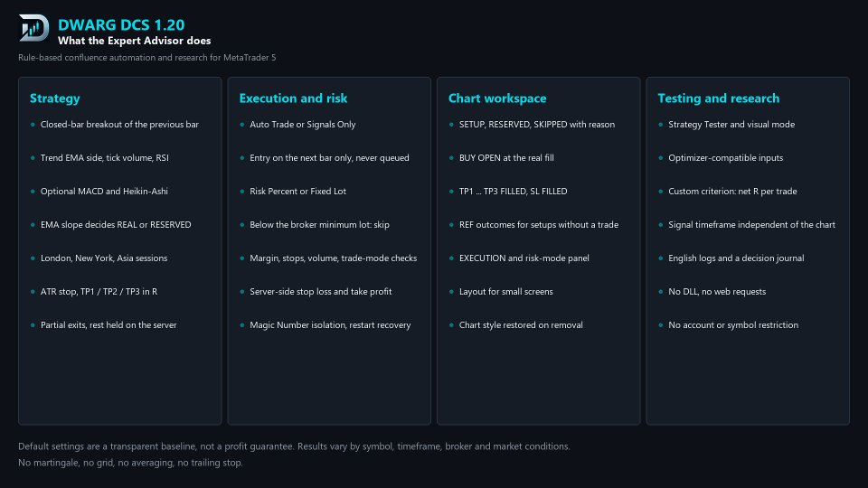Click bullet beside Partial exits item
Screen dimensions: 868x488
(33, 324)
